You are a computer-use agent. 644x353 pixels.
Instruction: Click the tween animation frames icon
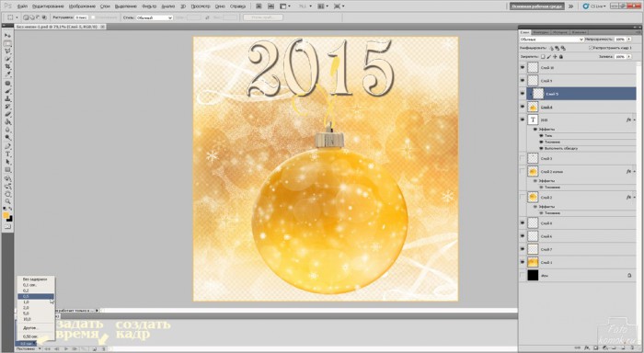click(x=85, y=349)
